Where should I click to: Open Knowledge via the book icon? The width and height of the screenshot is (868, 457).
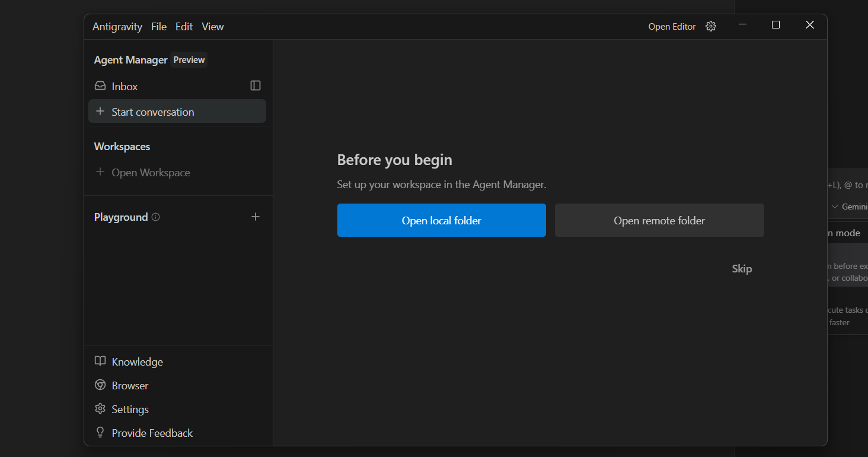(x=100, y=361)
